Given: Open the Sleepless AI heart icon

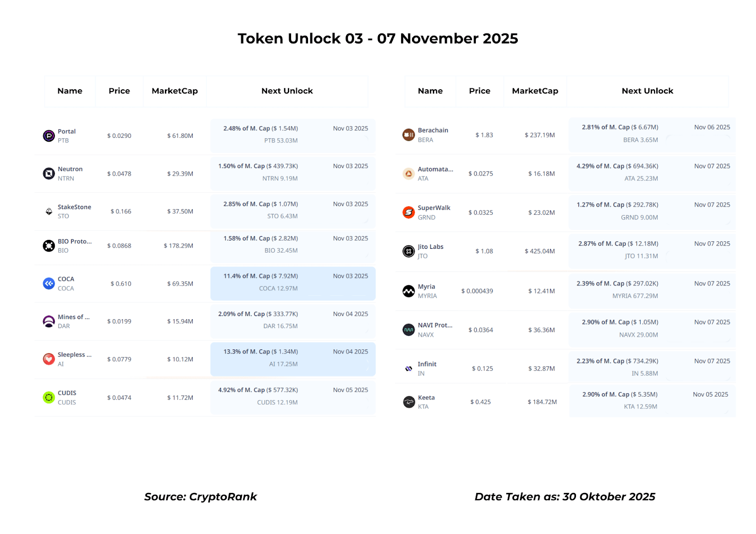Looking at the screenshot, I should pos(49,359).
